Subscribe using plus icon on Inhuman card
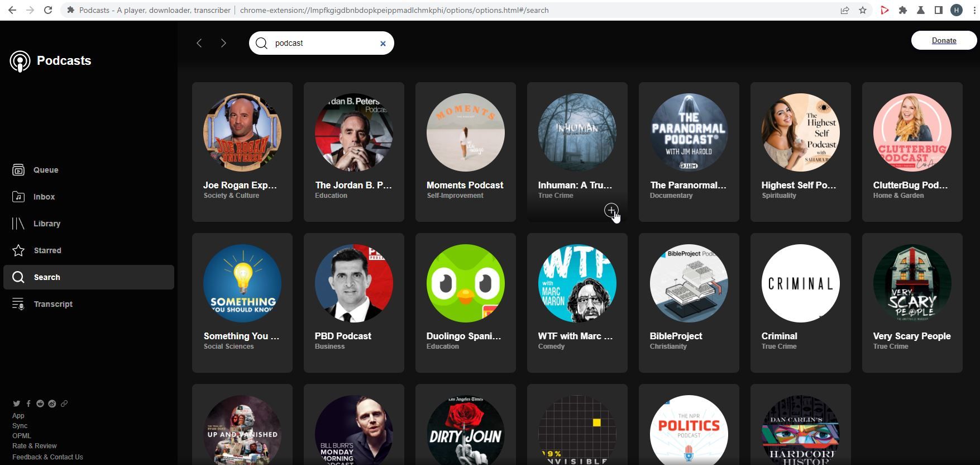980x465 pixels. 611,211
